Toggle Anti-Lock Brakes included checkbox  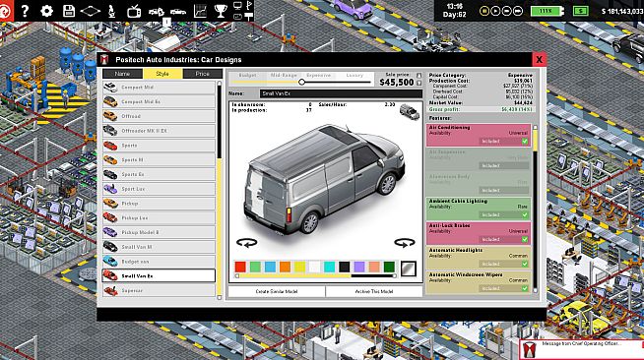525,239
